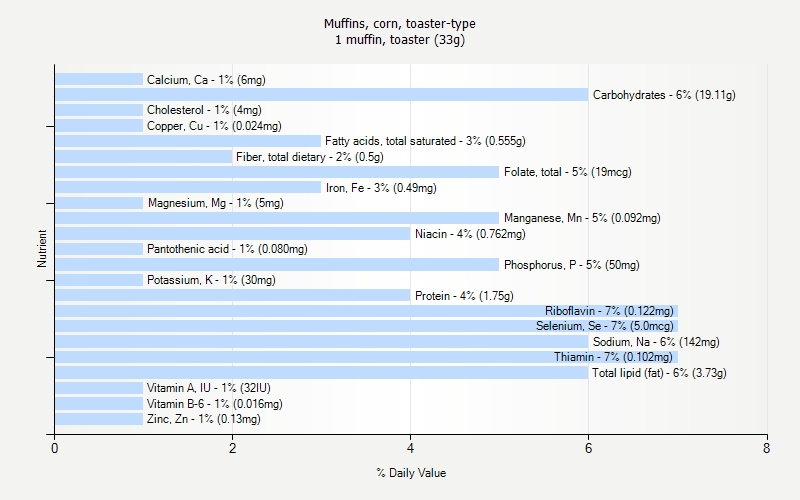Click 'Total lipid (fat) - 6% (3.73g)' label
The height and width of the screenshot is (500, 800).
pyautogui.click(x=659, y=373)
